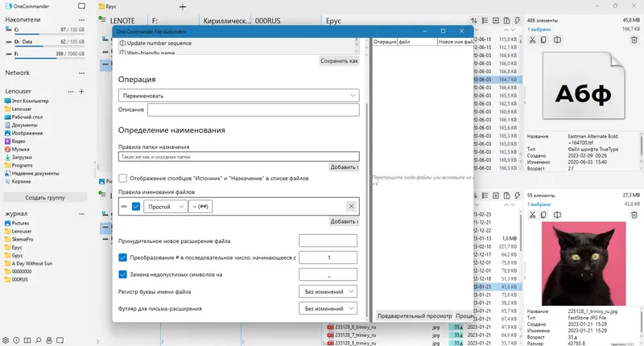This screenshot has width=644, height=346.
Task: Select the Epyc tab at the top
Action: coord(108,6)
